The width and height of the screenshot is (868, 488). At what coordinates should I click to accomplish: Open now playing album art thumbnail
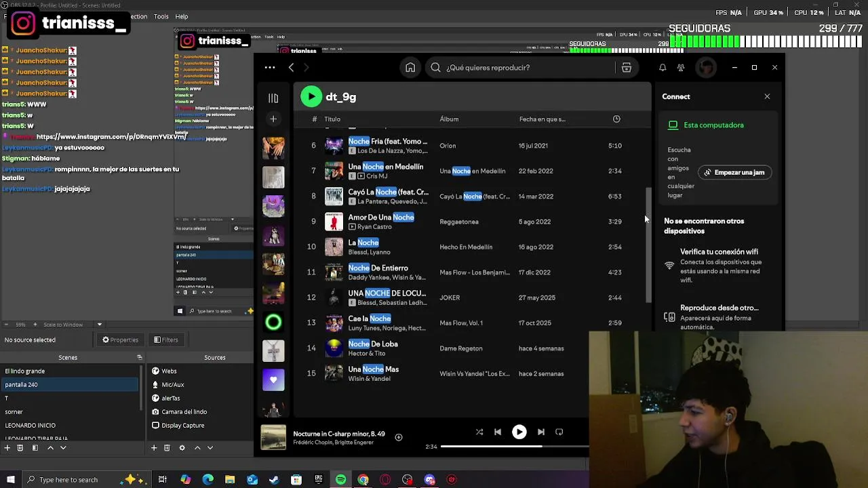[273, 437]
